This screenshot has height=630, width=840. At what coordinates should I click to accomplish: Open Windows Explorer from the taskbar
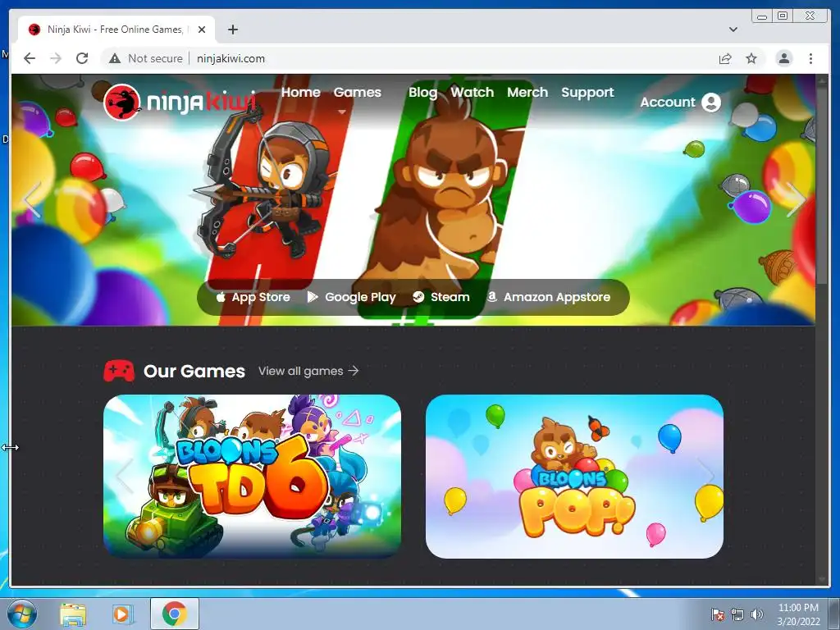tap(73, 614)
